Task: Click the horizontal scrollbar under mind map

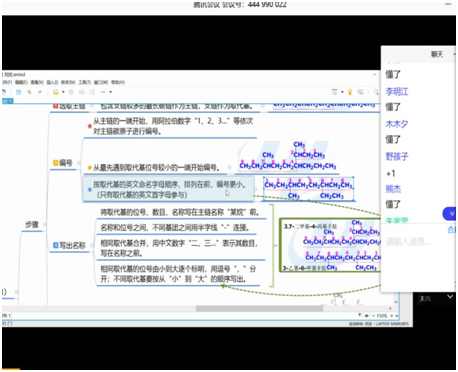Action: (259, 309)
